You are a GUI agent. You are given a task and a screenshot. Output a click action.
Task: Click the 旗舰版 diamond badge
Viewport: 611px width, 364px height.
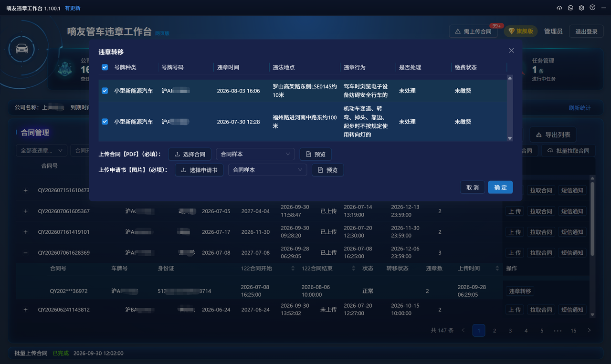[x=521, y=31]
